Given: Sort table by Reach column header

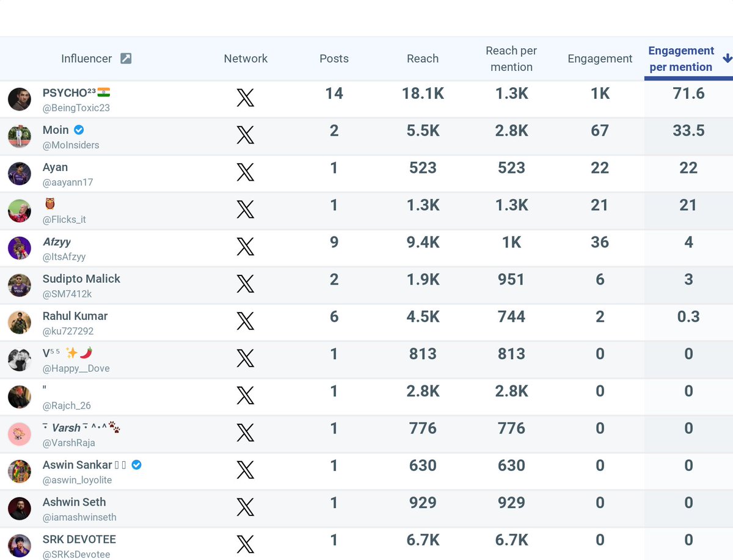Looking at the screenshot, I should (x=423, y=59).
